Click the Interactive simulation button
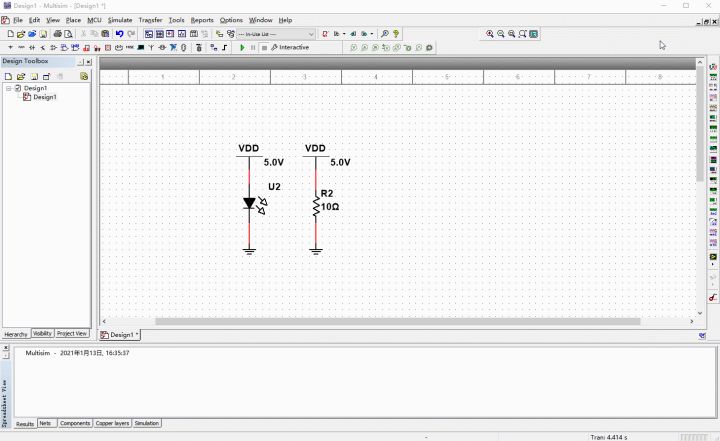Viewport: 720px width, 441px height. point(290,47)
